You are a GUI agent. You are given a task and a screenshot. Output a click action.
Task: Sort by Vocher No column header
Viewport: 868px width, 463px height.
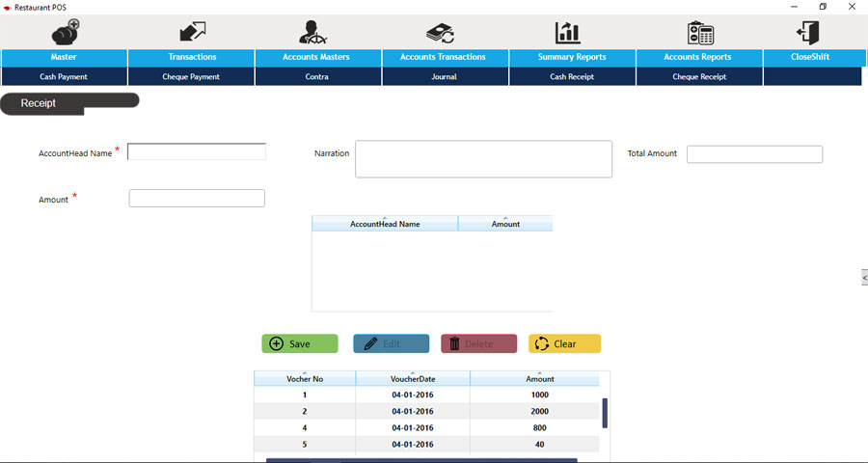point(305,379)
